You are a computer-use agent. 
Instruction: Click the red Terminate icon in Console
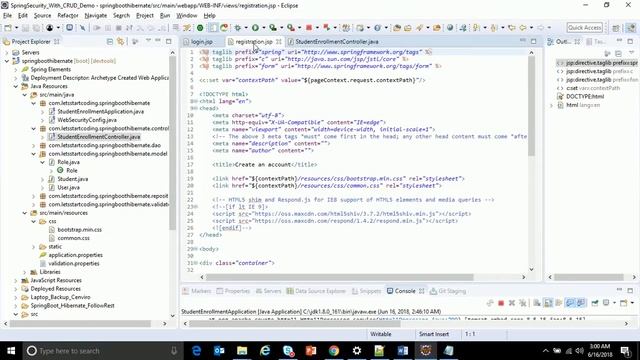coord(501,303)
